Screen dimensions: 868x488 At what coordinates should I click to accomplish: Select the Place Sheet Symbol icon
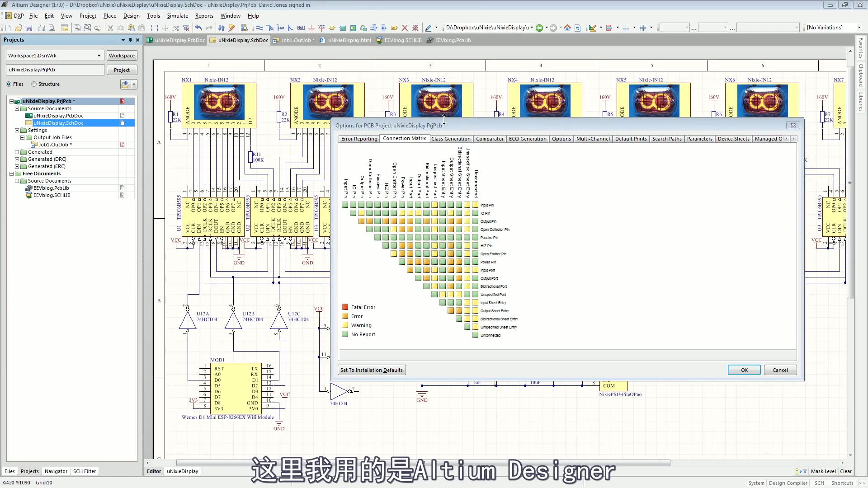point(353,28)
